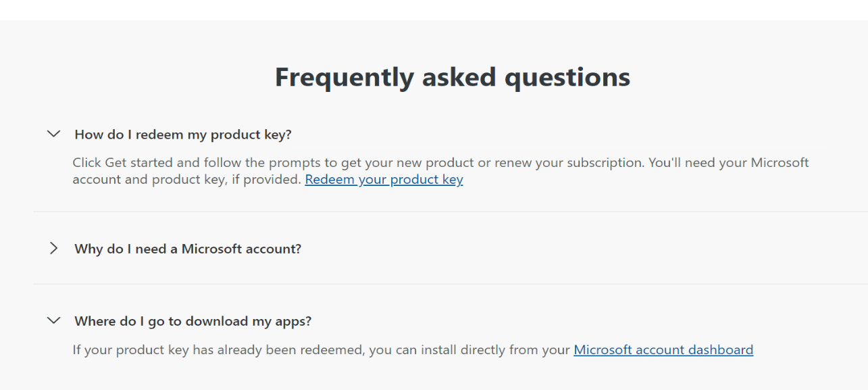The image size is (868, 390).
Task: Click the divider line above the download apps question
Action: click(x=451, y=284)
